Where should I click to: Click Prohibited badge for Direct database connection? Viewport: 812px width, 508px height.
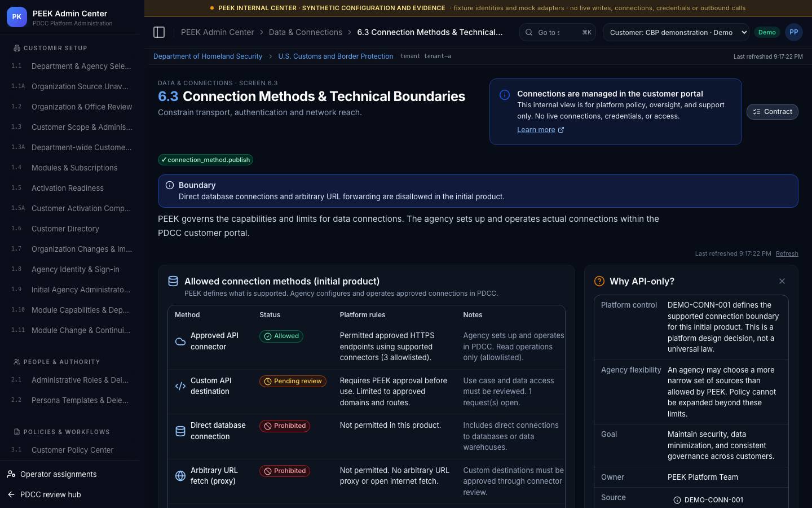[x=285, y=426]
